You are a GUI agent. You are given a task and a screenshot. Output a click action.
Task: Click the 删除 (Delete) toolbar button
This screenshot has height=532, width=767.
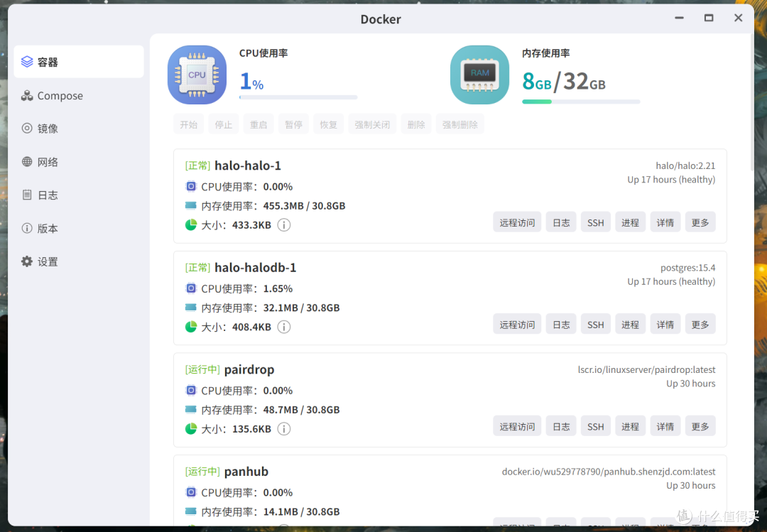(x=416, y=124)
